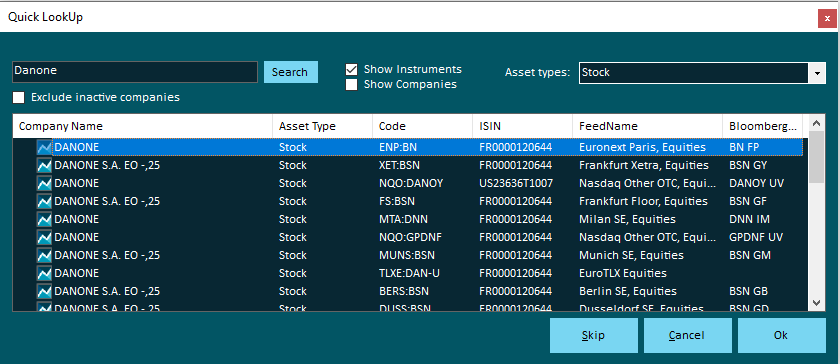Click the chart icon of the MUNS:BSN row
840x364 pixels.
click(x=44, y=255)
